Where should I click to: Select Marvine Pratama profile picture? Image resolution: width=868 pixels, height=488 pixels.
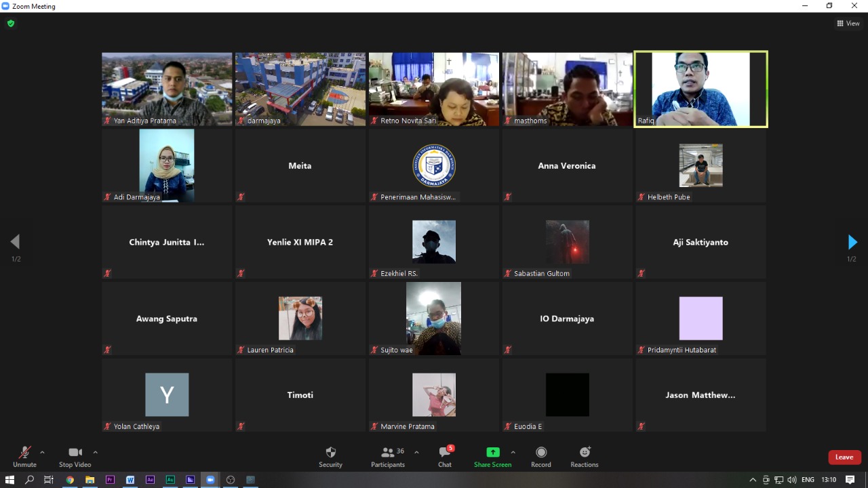[x=434, y=394]
